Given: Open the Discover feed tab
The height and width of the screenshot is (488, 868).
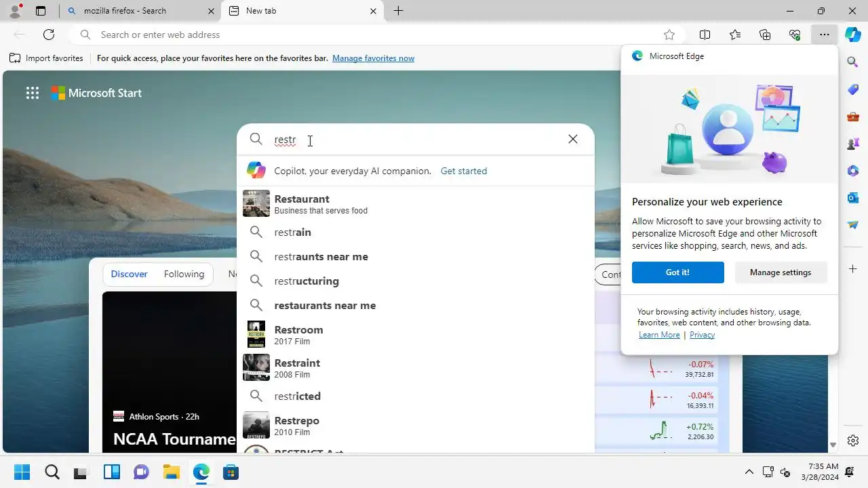Looking at the screenshot, I should 130,274.
